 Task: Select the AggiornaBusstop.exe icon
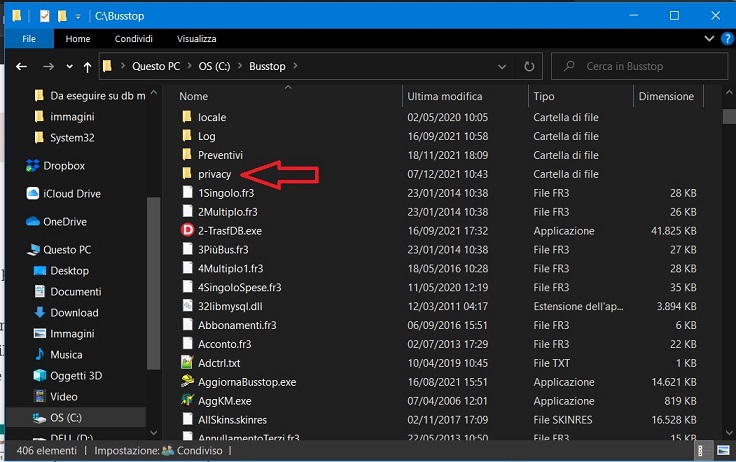point(187,382)
